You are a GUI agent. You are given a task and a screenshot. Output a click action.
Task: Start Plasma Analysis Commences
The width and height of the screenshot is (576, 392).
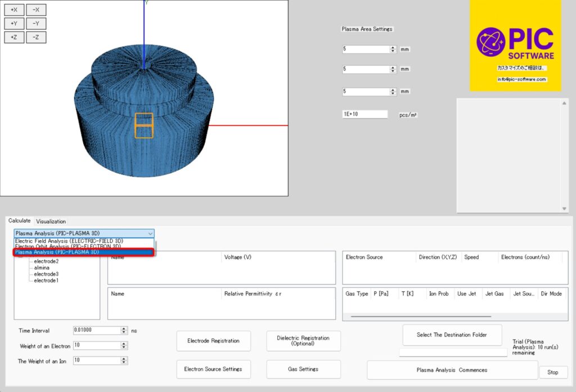pos(452,370)
